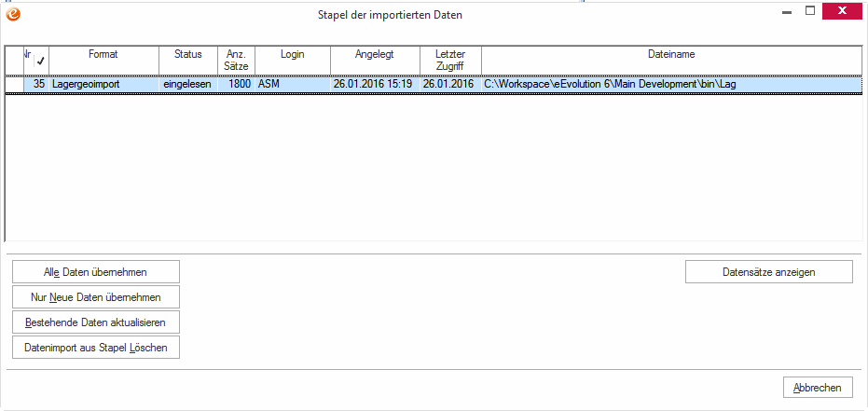Click the row selector of entry 35
868x411 pixels.
(14, 85)
